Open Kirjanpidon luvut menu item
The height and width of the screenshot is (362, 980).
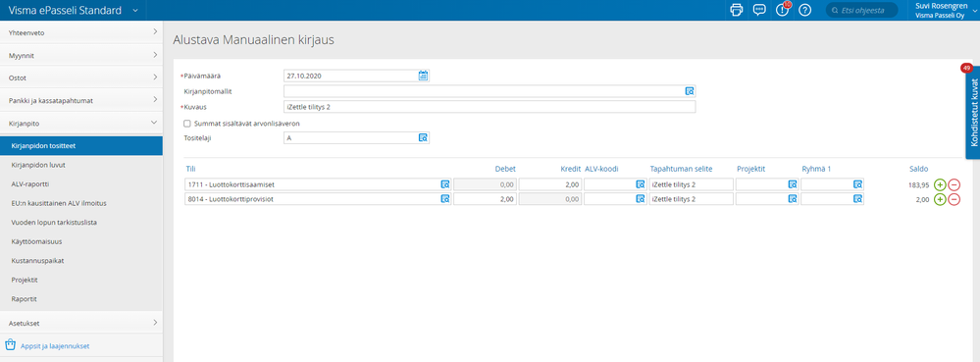[39, 165]
